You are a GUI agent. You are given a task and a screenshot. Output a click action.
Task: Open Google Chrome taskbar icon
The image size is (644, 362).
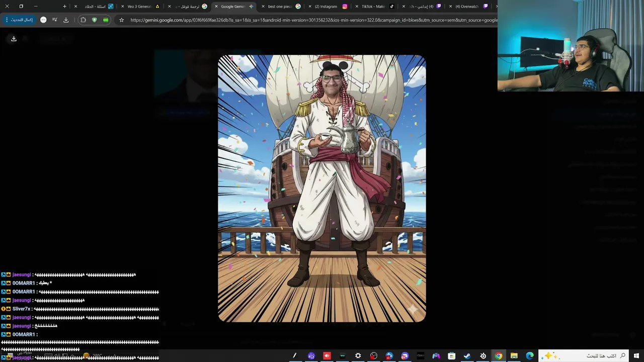click(498, 356)
